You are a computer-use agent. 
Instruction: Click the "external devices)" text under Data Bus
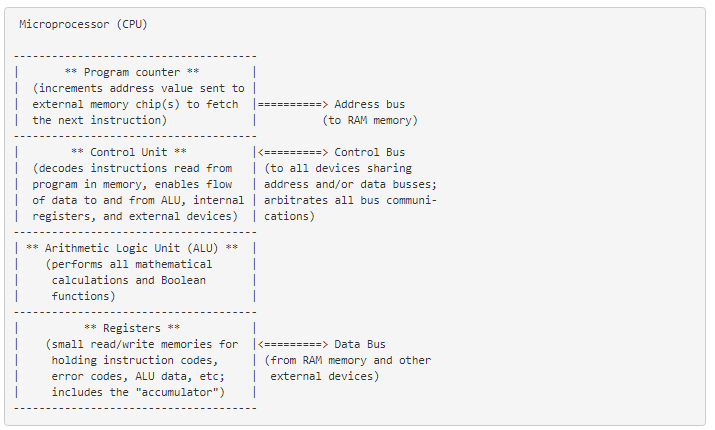click(324, 376)
